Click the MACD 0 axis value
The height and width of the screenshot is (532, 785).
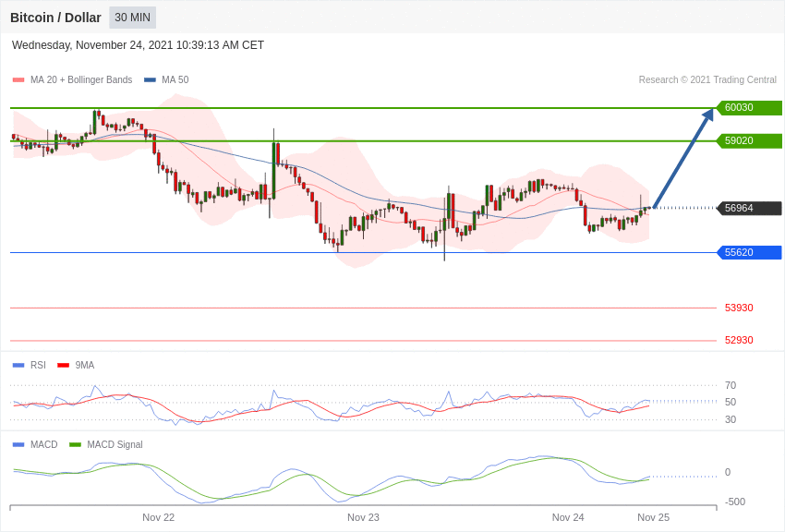pos(728,472)
